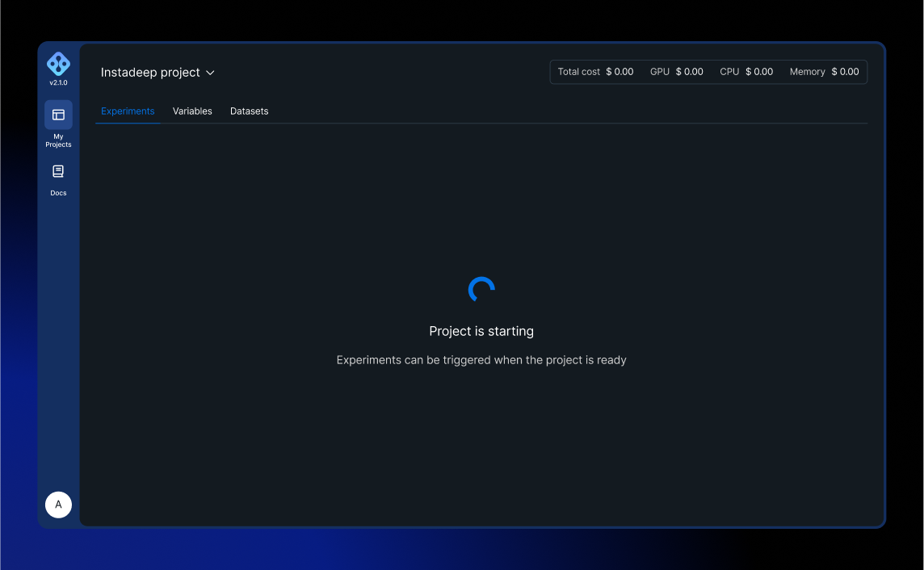
Task: Open the Docs book icon
Action: tap(58, 171)
